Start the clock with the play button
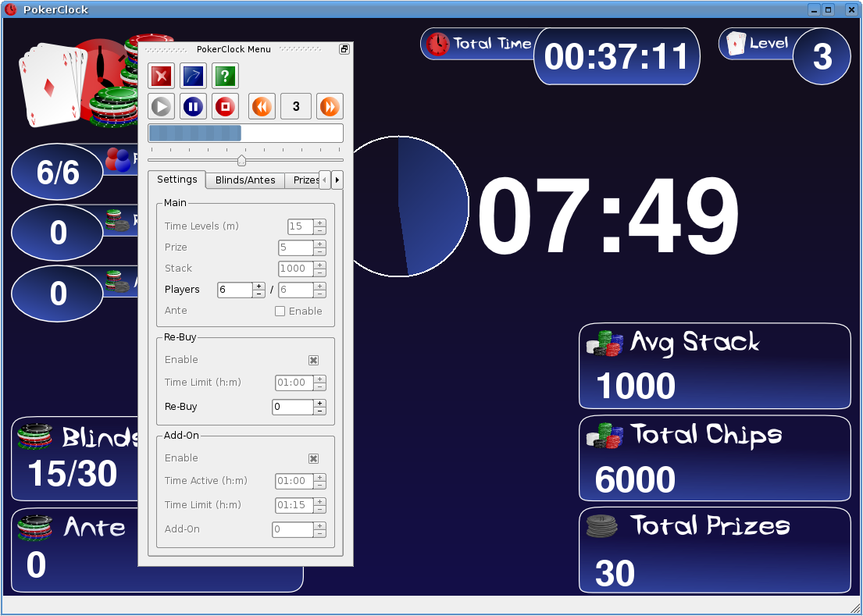This screenshot has width=863, height=616. click(161, 106)
